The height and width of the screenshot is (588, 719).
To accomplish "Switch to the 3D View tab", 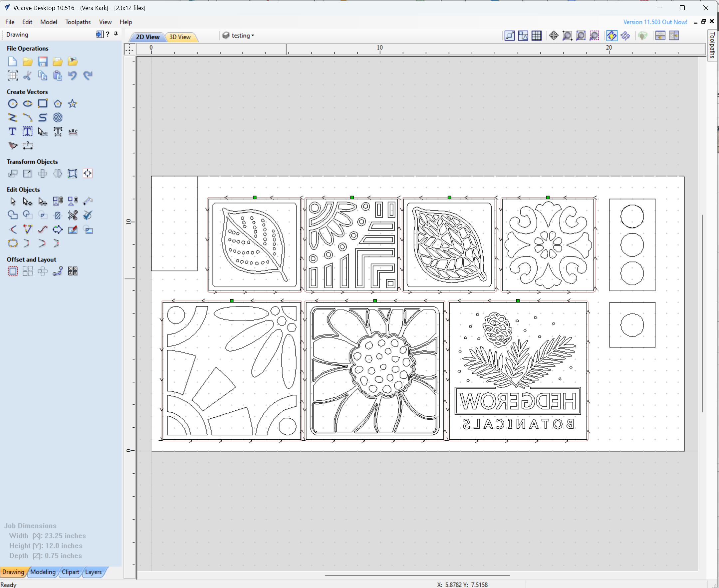I will 180,37.
